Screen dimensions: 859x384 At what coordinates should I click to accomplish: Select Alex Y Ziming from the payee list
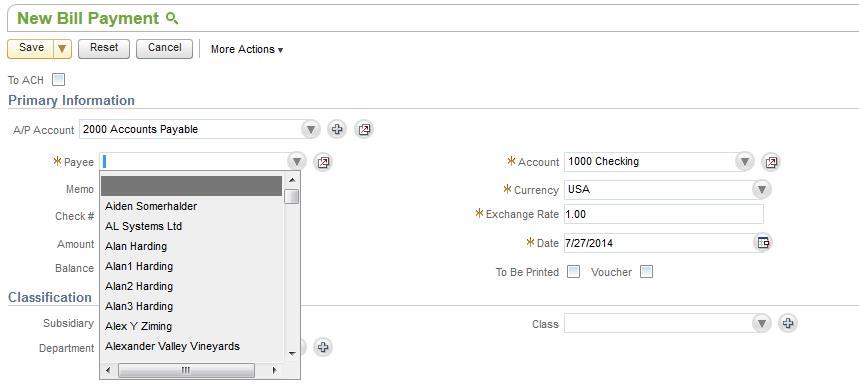(x=192, y=326)
